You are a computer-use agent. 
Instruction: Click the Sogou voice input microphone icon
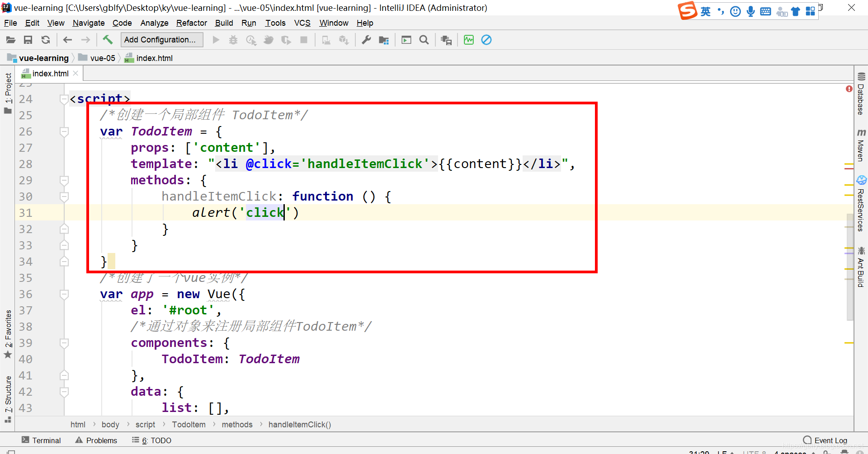[x=750, y=11]
